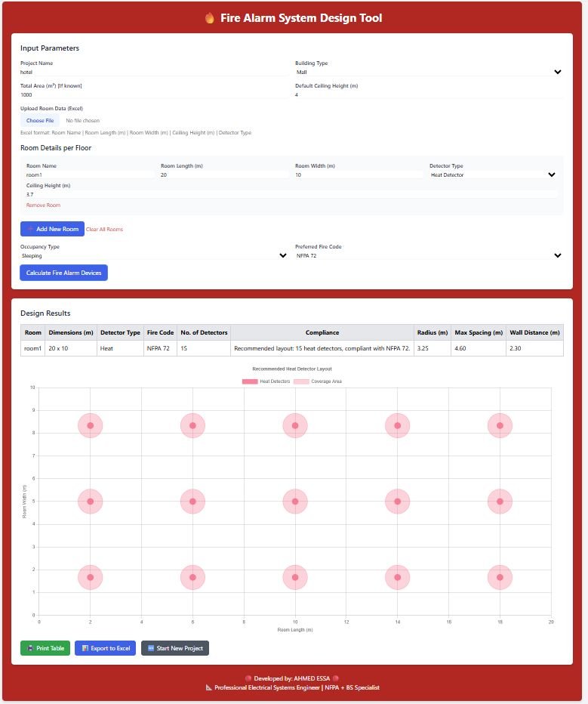Click the No. of Detectors column header
This screenshot has height=704, width=588.
(204, 332)
